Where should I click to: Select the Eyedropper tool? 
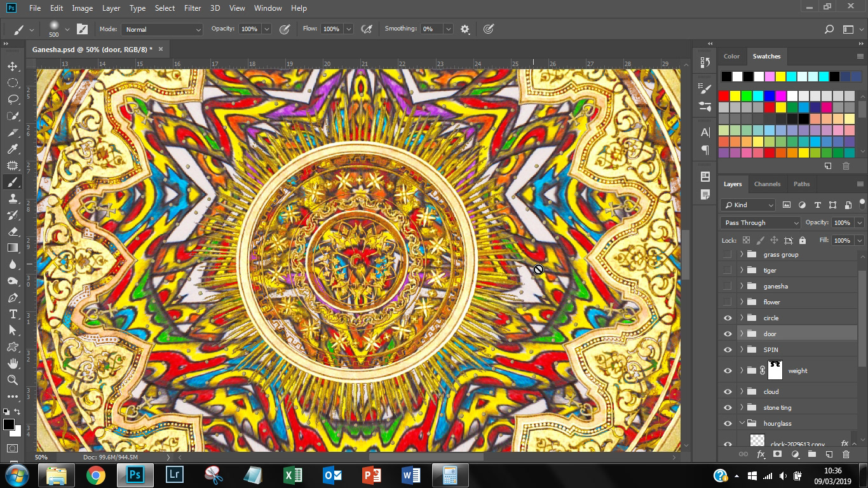click(12, 149)
